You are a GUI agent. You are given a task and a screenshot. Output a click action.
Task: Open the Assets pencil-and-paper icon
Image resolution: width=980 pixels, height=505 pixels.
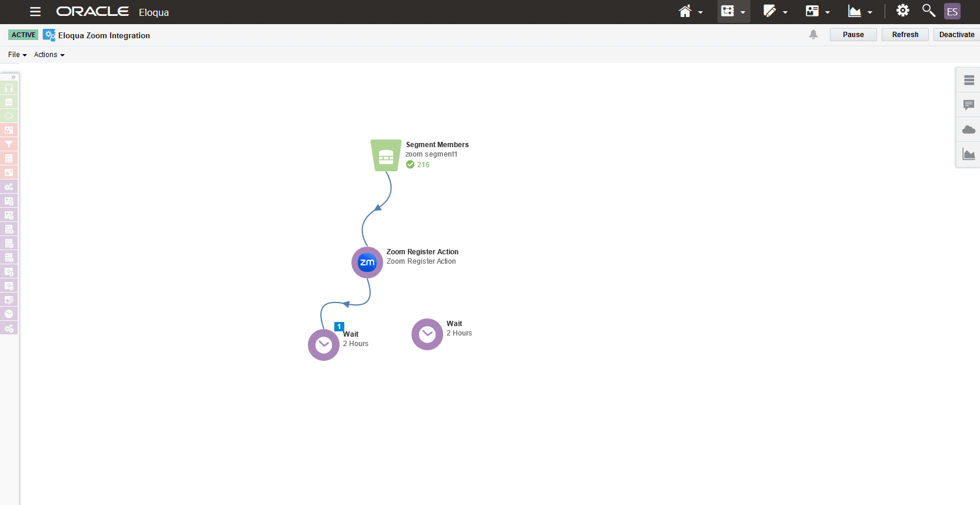pyautogui.click(x=770, y=11)
